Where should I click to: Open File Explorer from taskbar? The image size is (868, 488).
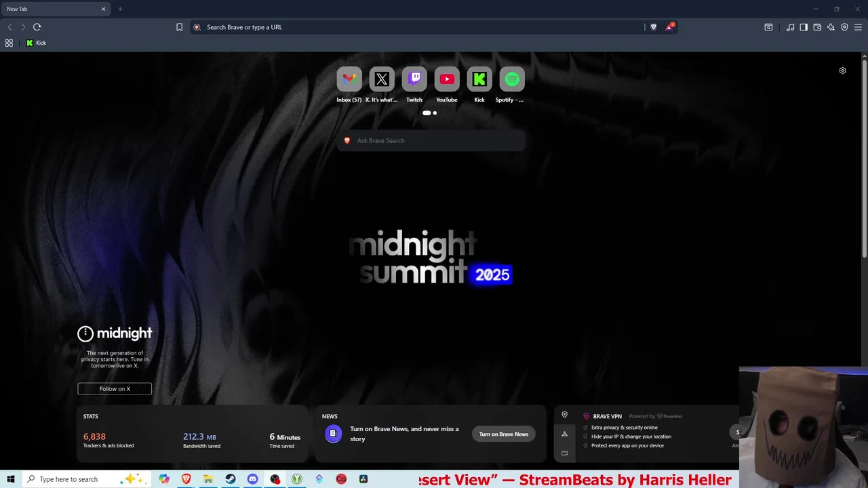(x=208, y=479)
